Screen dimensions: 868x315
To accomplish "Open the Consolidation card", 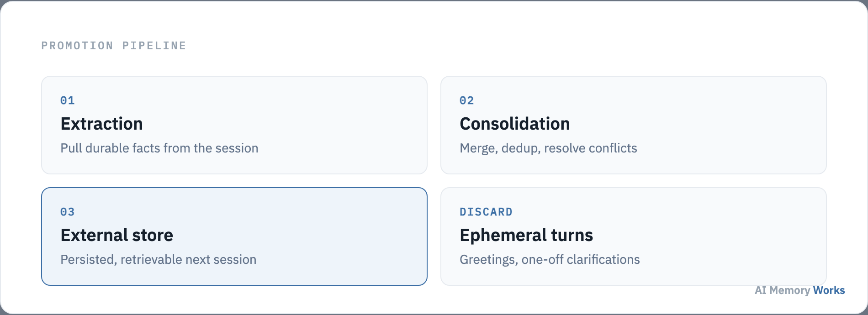I will (x=634, y=125).
